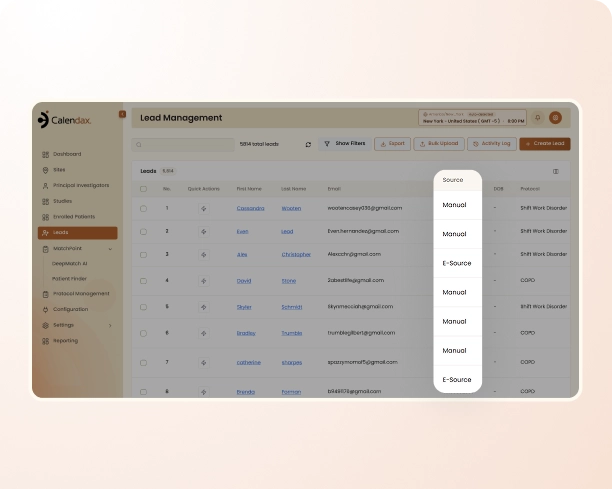This screenshot has width=612, height=489.
Task: Click the Calendax logo
Action: (x=64, y=119)
